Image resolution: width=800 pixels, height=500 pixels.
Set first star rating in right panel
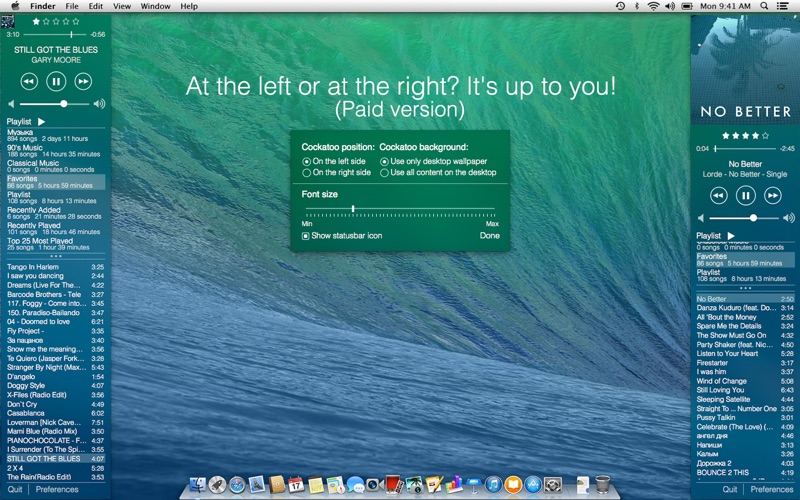pyautogui.click(x=725, y=136)
